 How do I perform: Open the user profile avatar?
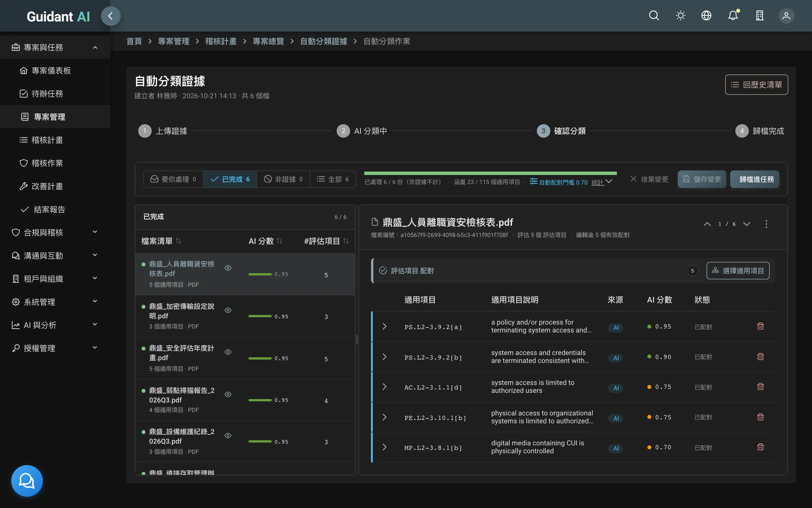point(786,16)
